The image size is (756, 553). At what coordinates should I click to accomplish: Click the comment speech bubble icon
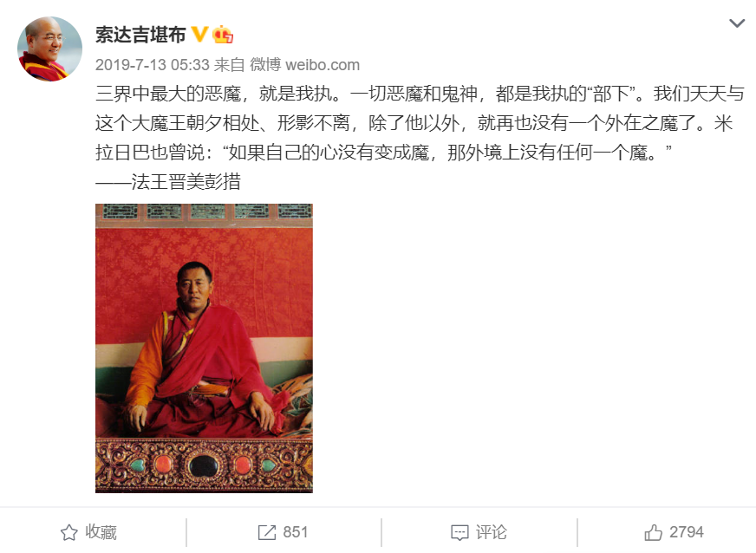(459, 533)
